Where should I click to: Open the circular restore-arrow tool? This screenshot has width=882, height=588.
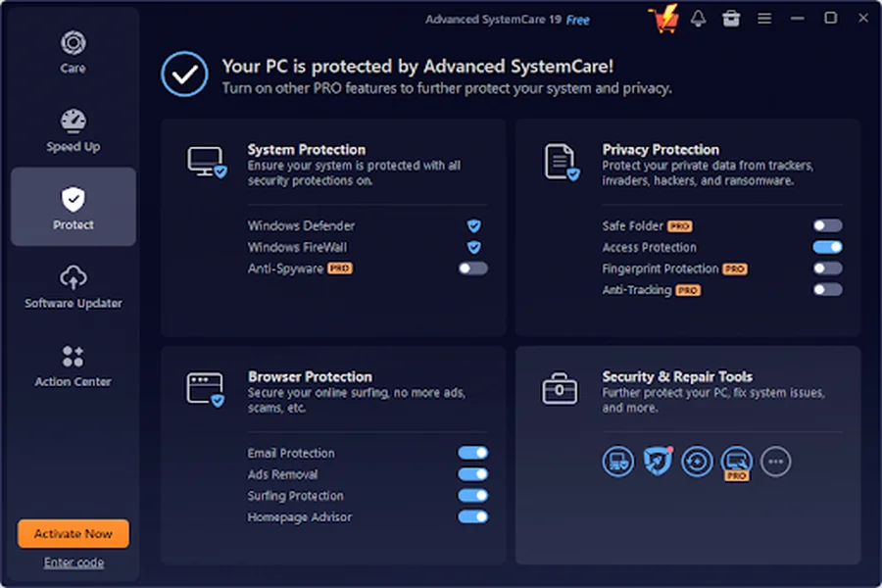coord(697,462)
